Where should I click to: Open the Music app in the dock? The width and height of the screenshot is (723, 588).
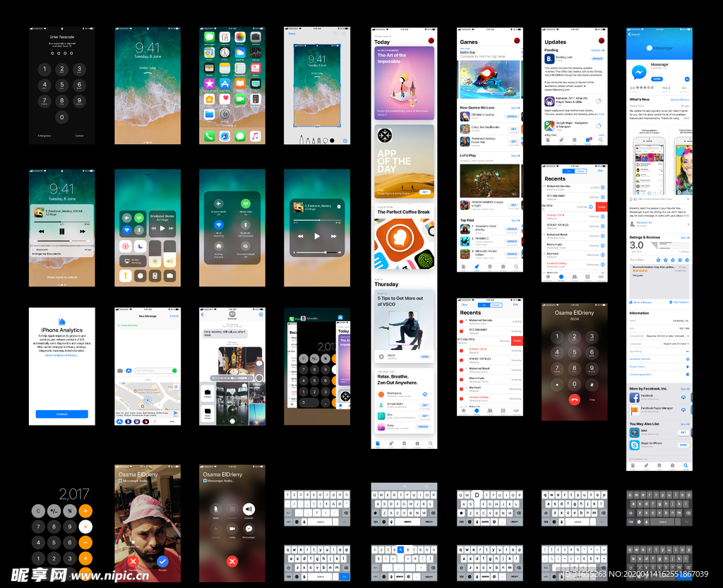[x=255, y=136]
